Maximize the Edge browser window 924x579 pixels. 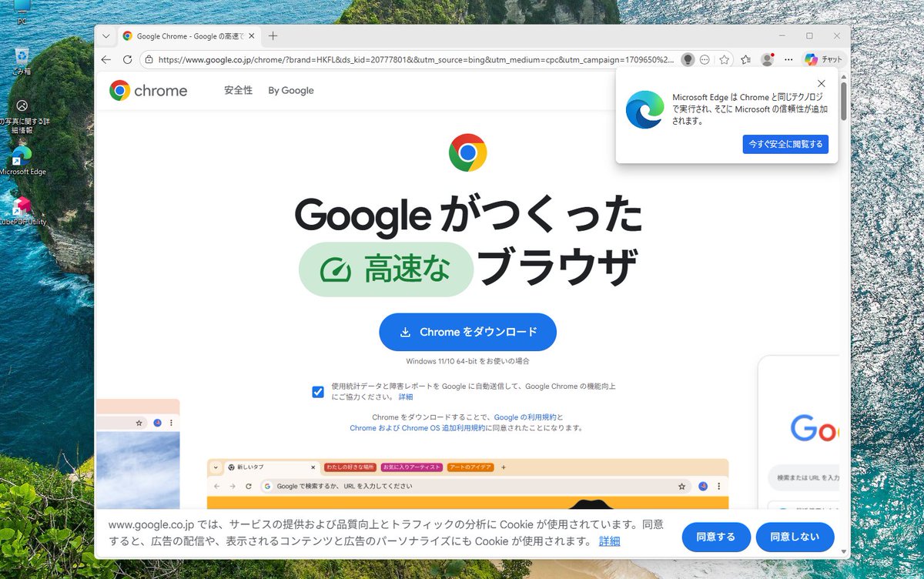click(809, 36)
